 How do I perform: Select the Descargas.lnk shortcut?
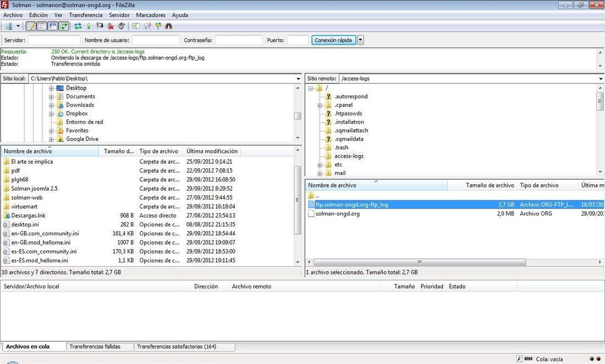point(28,216)
